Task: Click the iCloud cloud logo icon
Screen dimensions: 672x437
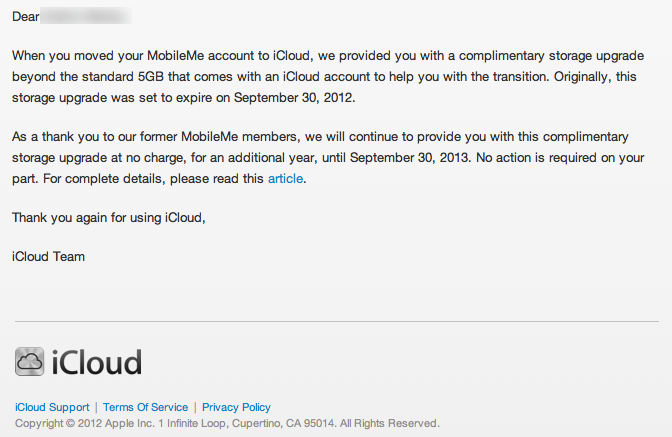Action: [30, 362]
